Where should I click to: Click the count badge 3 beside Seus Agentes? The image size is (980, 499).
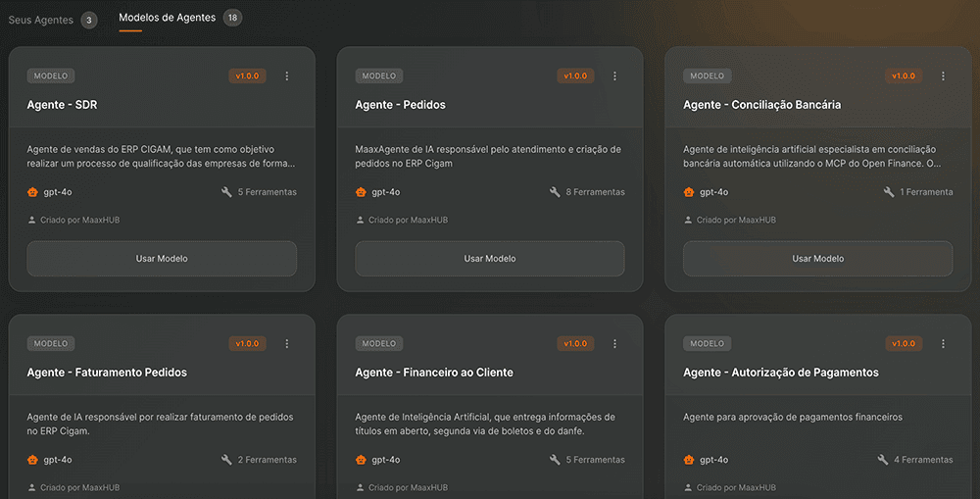click(x=89, y=20)
